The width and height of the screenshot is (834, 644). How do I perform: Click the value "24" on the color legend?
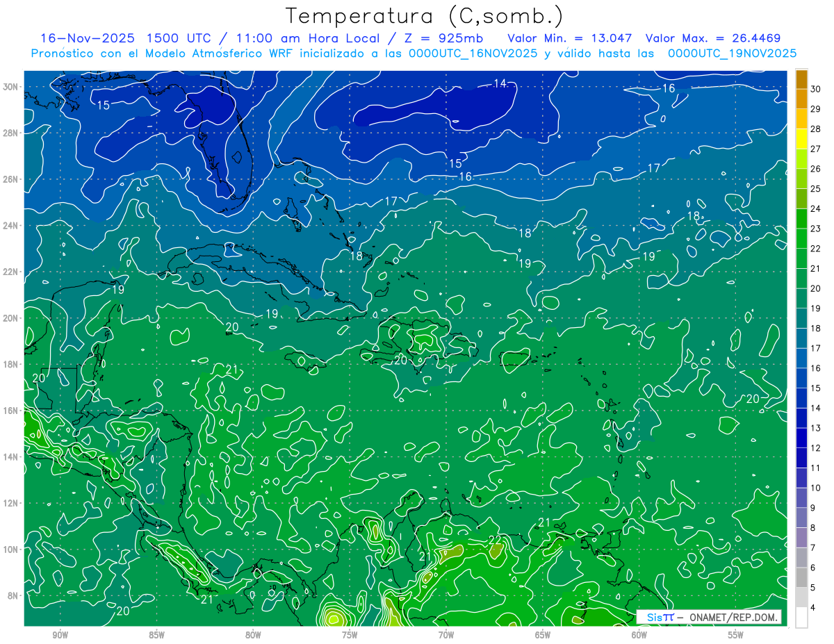click(815, 208)
